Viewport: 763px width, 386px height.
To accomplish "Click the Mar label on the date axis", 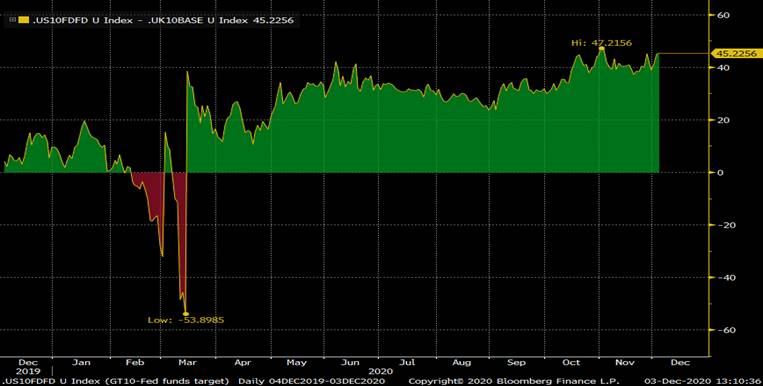I will 187,363.
